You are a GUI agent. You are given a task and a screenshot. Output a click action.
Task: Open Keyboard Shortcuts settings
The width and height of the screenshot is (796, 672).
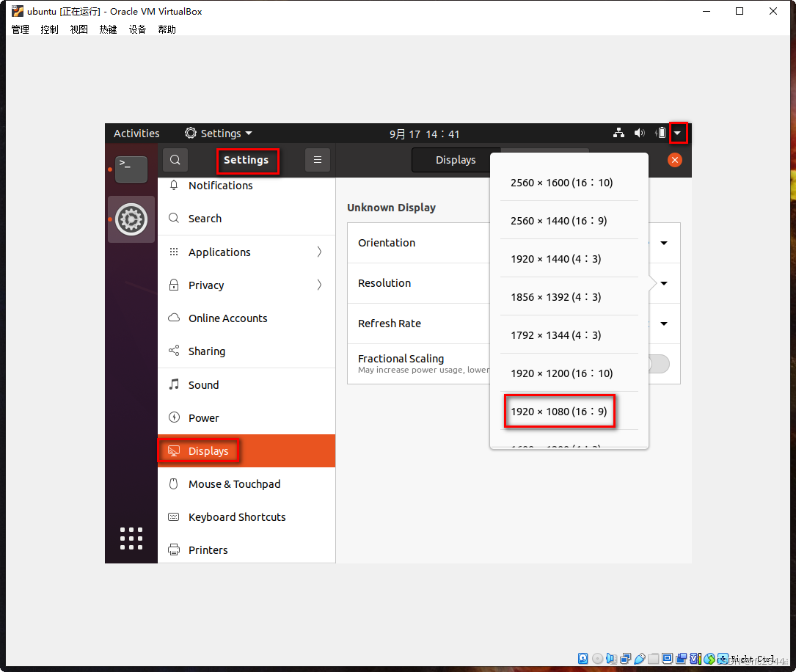pyautogui.click(x=247, y=516)
